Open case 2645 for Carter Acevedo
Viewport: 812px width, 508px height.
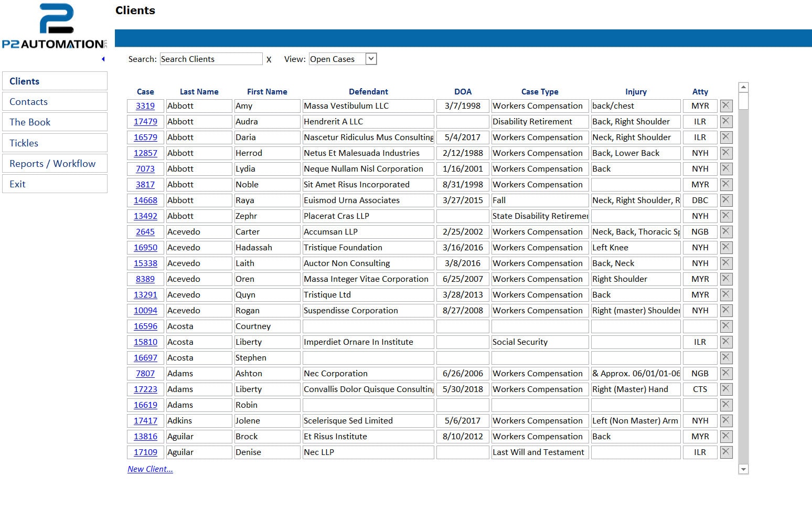[x=145, y=231]
